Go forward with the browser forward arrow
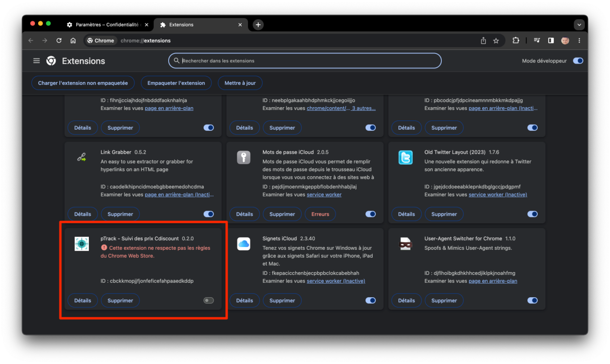610x364 pixels. [45, 40]
